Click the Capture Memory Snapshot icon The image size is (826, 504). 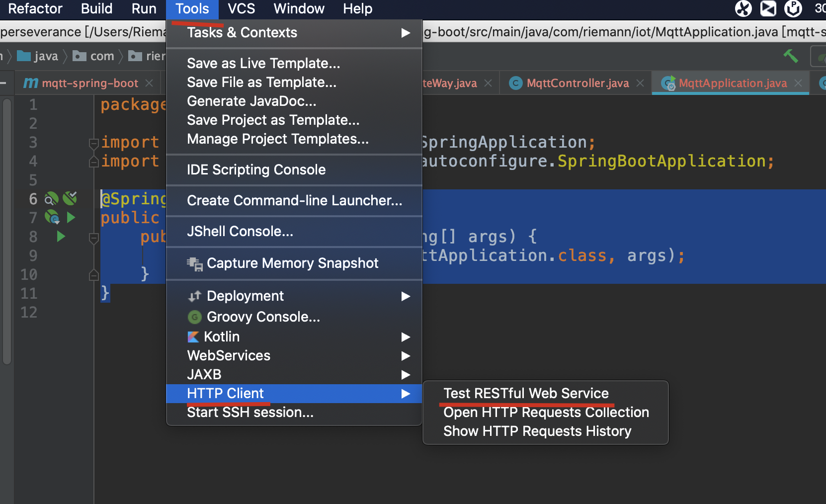pyautogui.click(x=195, y=263)
